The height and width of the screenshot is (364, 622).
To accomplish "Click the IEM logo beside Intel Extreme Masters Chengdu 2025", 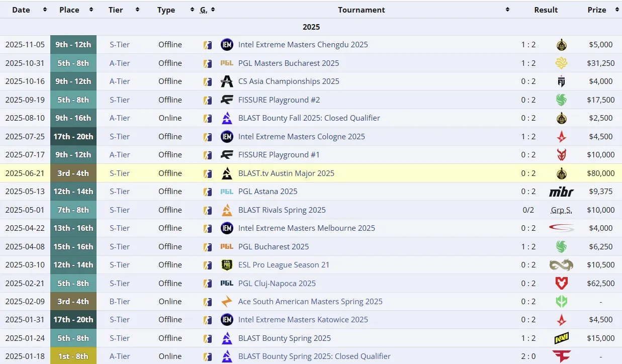I will pyautogui.click(x=227, y=45).
